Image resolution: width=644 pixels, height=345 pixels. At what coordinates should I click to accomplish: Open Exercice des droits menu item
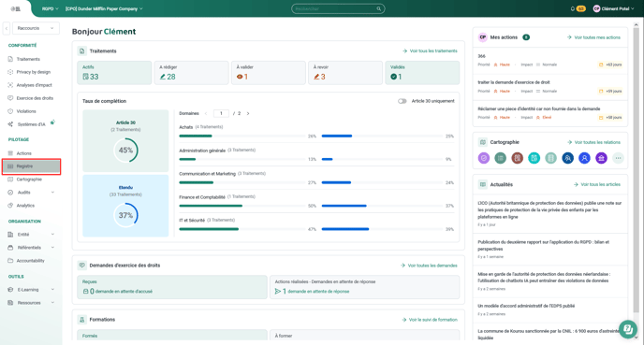pyautogui.click(x=35, y=98)
